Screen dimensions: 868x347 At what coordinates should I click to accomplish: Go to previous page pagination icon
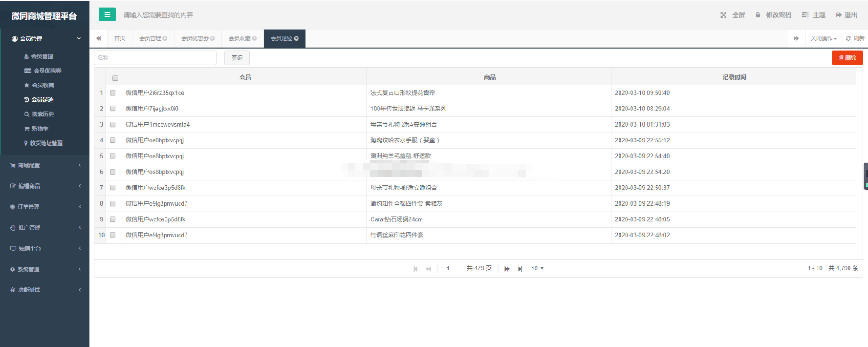[x=428, y=268]
